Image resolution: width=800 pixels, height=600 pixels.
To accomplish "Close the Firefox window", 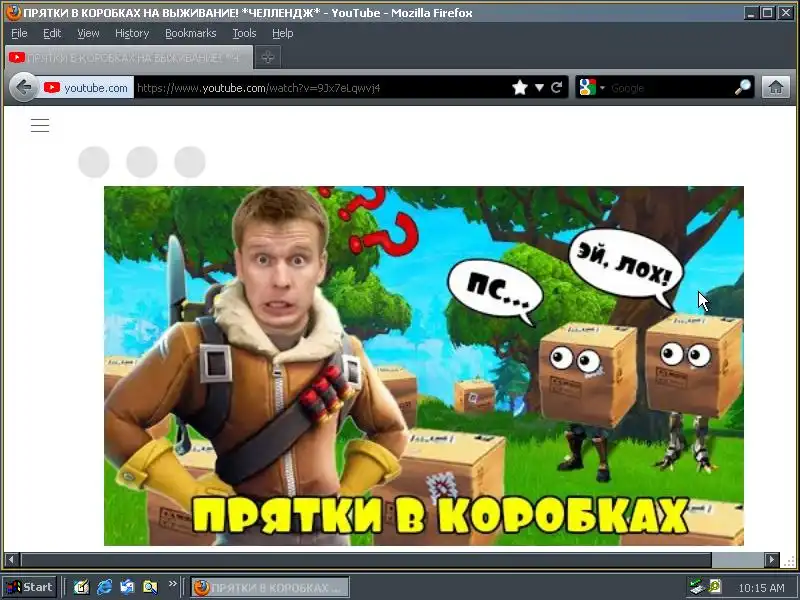I will click(785, 13).
